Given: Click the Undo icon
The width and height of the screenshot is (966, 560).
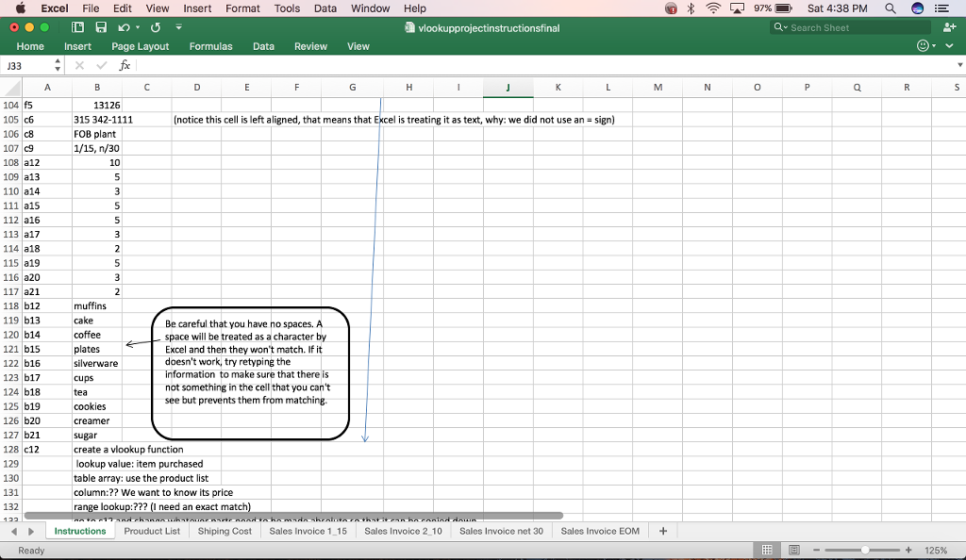Looking at the screenshot, I should 123,27.
